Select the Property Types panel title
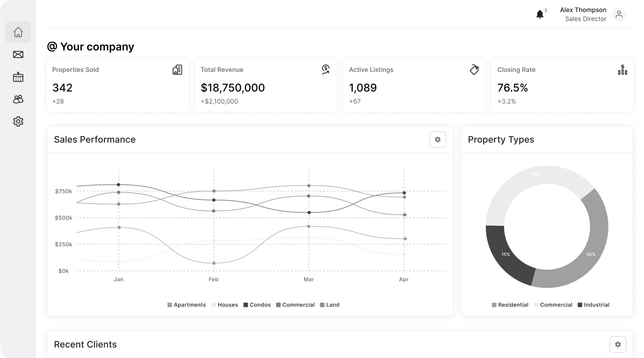Screen dimensions: 644x358 [501, 139]
